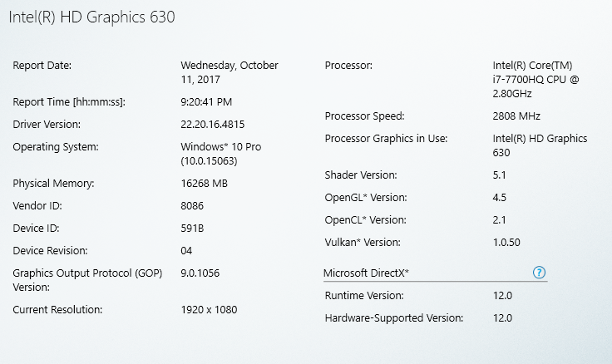Select the Report Date label
The width and height of the screenshot is (612, 364).
(42, 65)
